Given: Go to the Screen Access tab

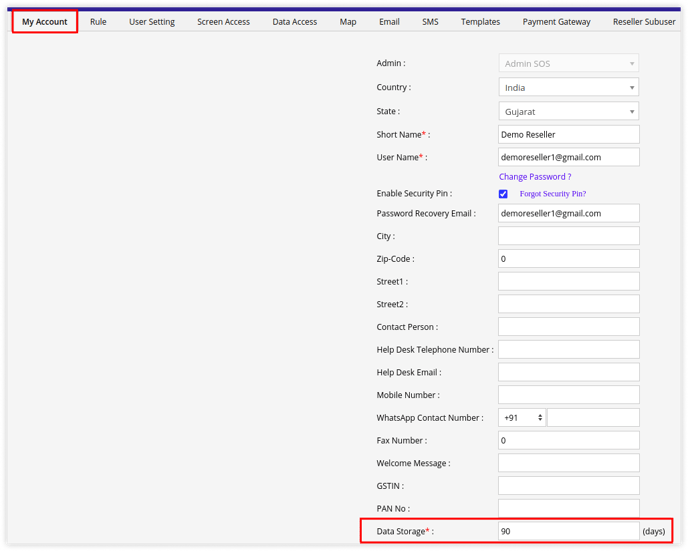Looking at the screenshot, I should pyautogui.click(x=223, y=21).
